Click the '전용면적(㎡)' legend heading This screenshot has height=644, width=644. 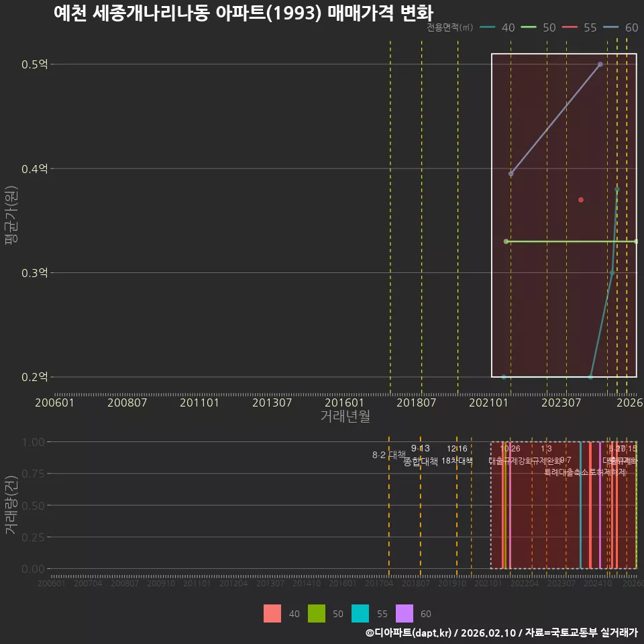click(449, 28)
